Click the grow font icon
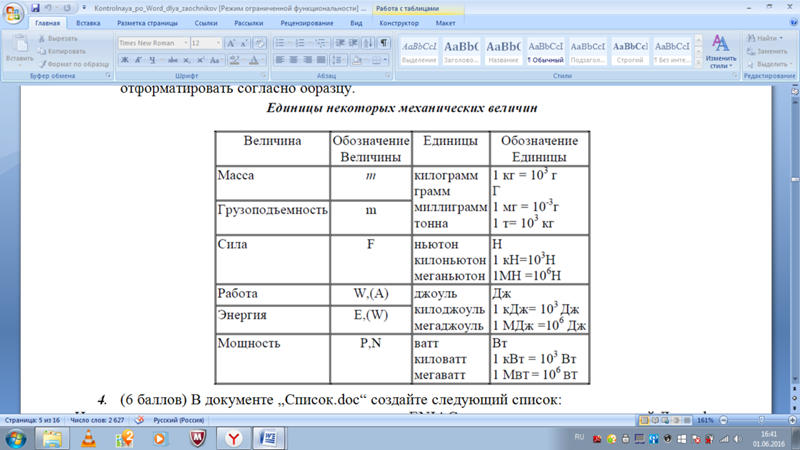Viewport: 800px width, 450px height. click(232, 43)
